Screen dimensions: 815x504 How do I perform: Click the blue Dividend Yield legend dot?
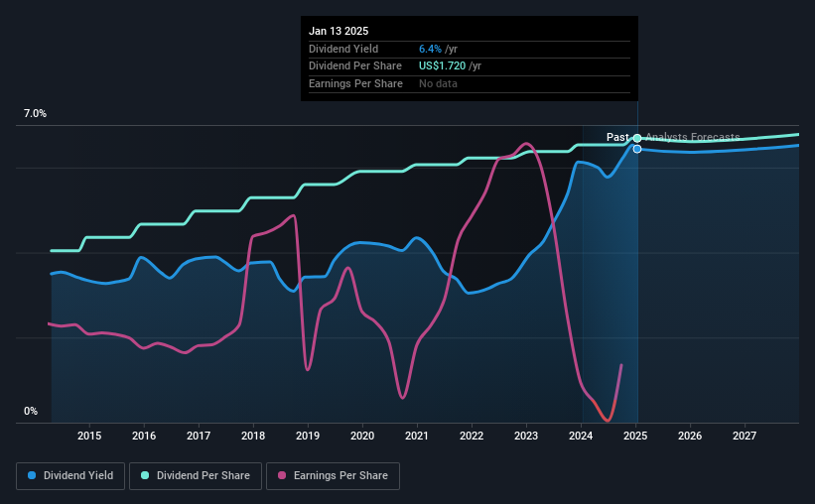tap(32, 475)
